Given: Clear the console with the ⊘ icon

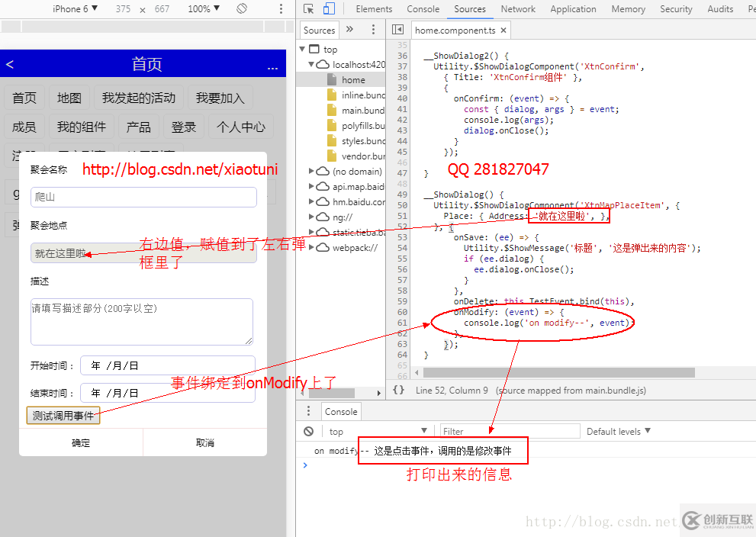Looking at the screenshot, I should tap(308, 431).
